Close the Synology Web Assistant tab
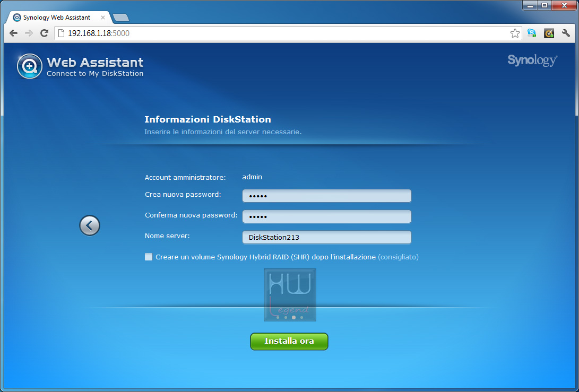This screenshot has height=392, width=579. click(103, 18)
